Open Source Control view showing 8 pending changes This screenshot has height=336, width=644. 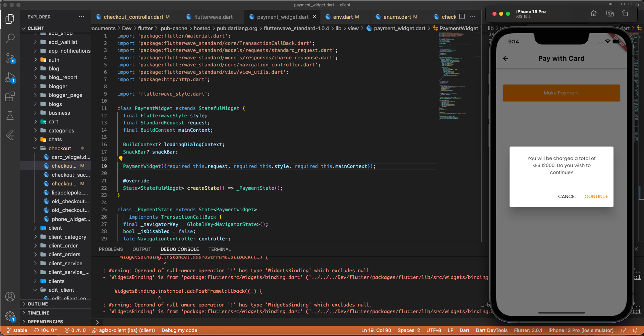10,58
